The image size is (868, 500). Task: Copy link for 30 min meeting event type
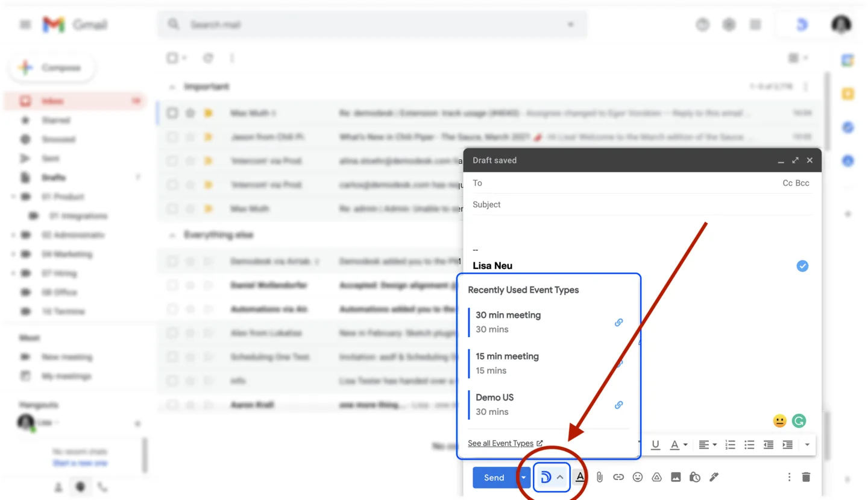pyautogui.click(x=618, y=323)
